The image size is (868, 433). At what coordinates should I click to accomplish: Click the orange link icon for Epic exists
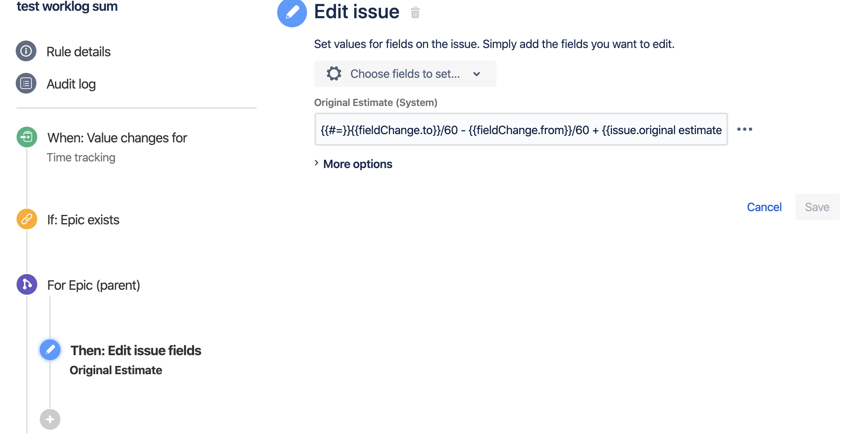click(27, 219)
